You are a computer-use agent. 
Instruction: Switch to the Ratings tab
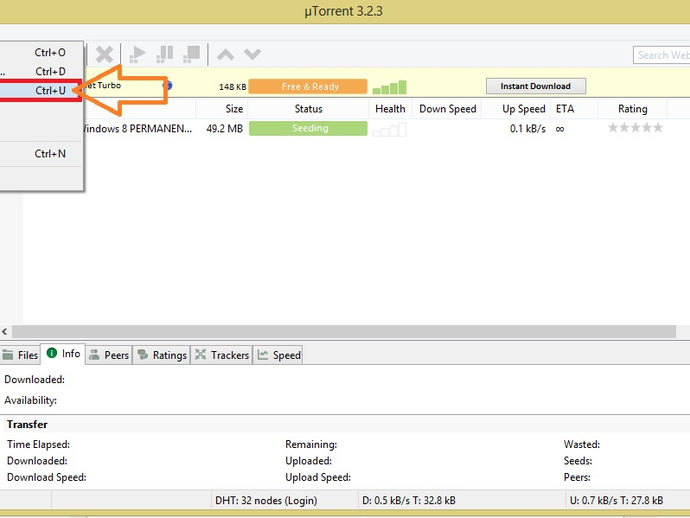[x=161, y=355]
